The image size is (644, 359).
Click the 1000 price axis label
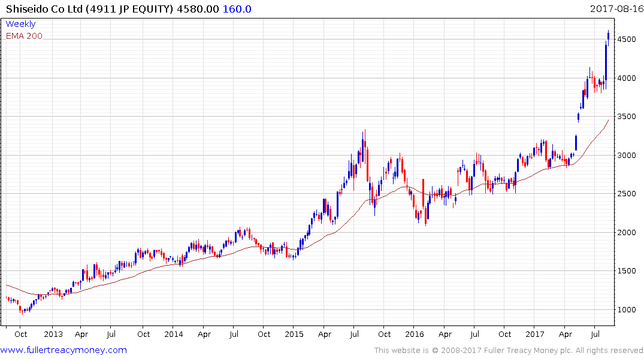tap(627, 310)
